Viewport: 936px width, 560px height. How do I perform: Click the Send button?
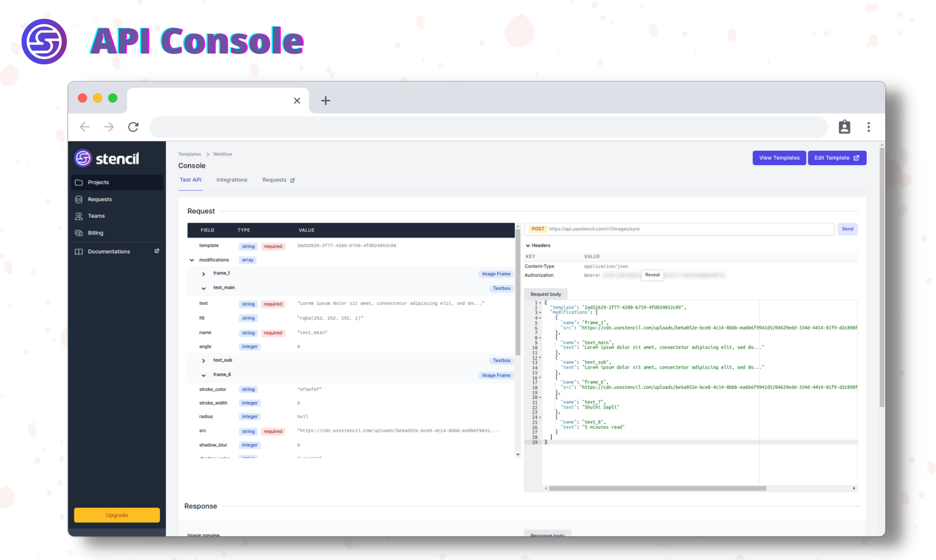click(x=848, y=229)
